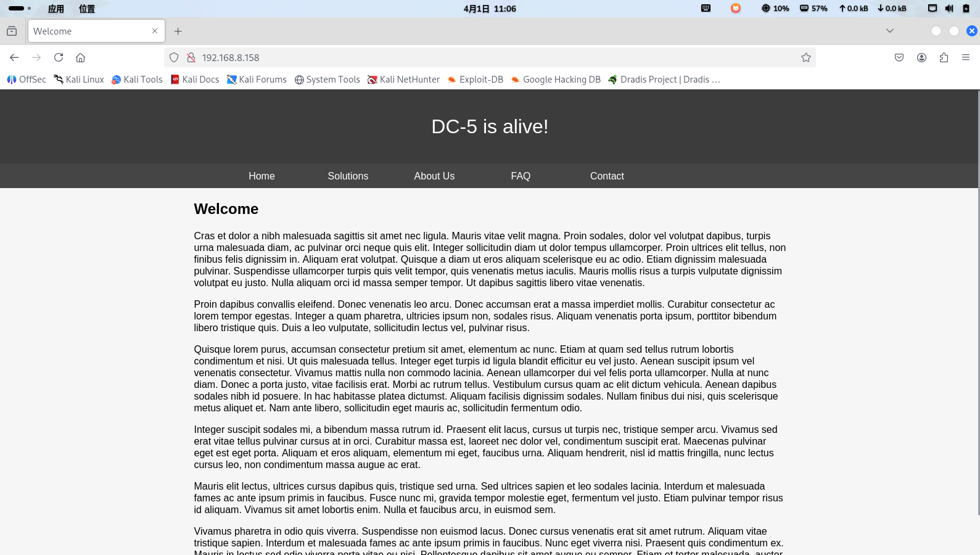Go to the Contact page link
Screen dimensions: 980x555
pyautogui.click(x=607, y=176)
